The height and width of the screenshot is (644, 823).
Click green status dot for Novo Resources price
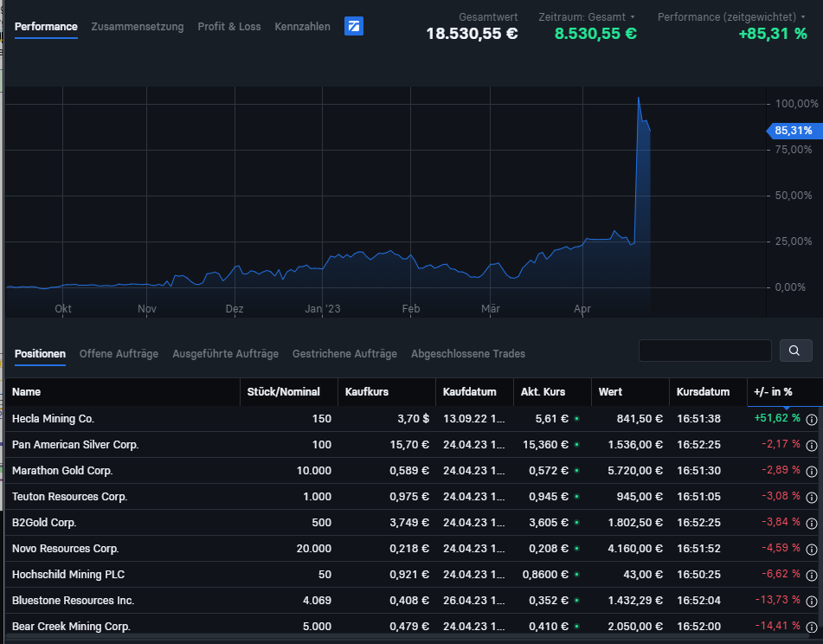577,549
